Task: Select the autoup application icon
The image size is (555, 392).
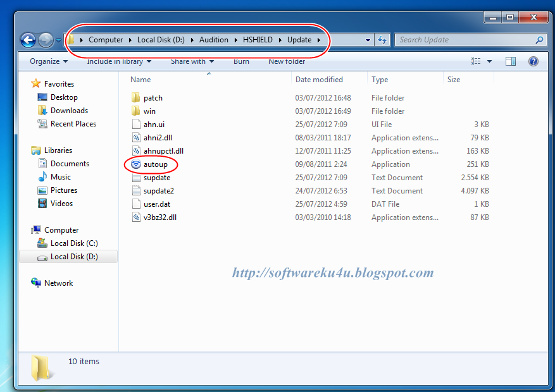Action: click(x=136, y=164)
